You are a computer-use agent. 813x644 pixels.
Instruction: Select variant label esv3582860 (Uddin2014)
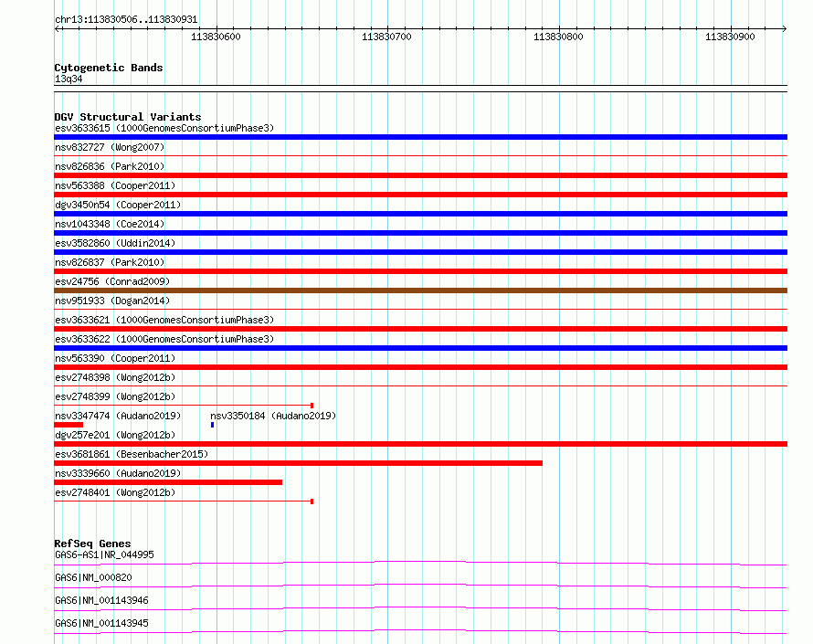115,243
